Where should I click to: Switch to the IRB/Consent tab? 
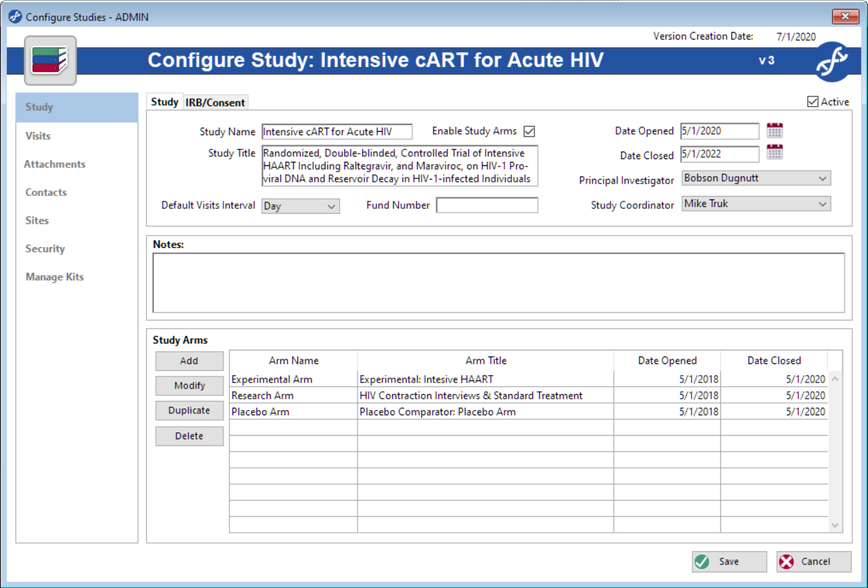[215, 102]
